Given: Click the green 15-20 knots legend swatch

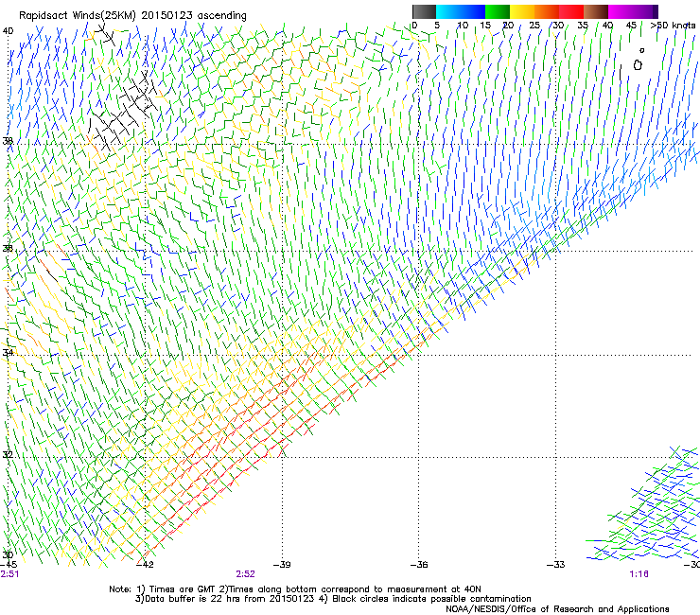Looking at the screenshot, I should pos(498,11).
